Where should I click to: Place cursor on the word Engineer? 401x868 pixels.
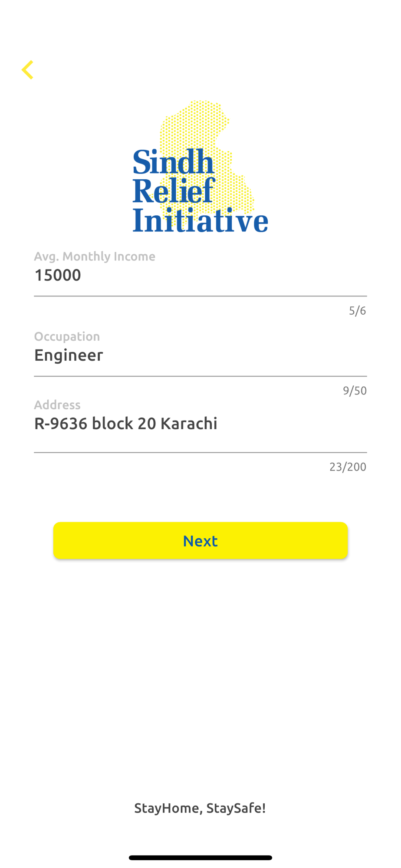69,355
